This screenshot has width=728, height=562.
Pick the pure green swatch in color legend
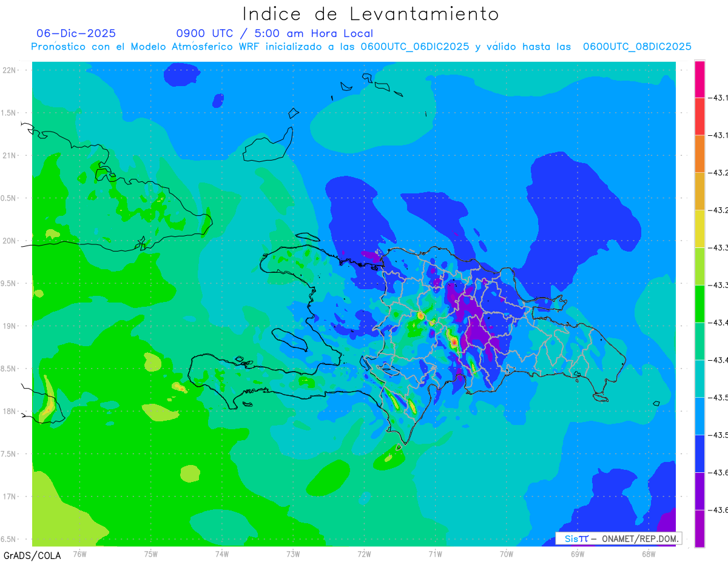pyautogui.click(x=699, y=304)
